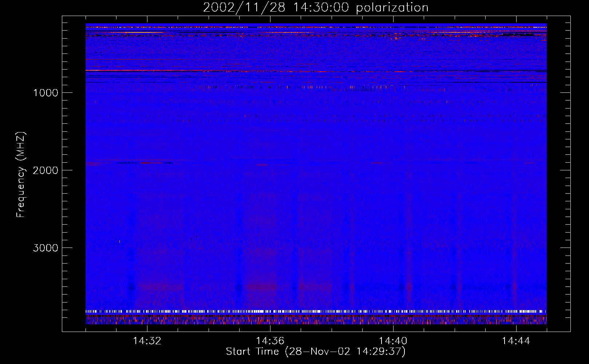Click the 14:32 time tick label

147,341
